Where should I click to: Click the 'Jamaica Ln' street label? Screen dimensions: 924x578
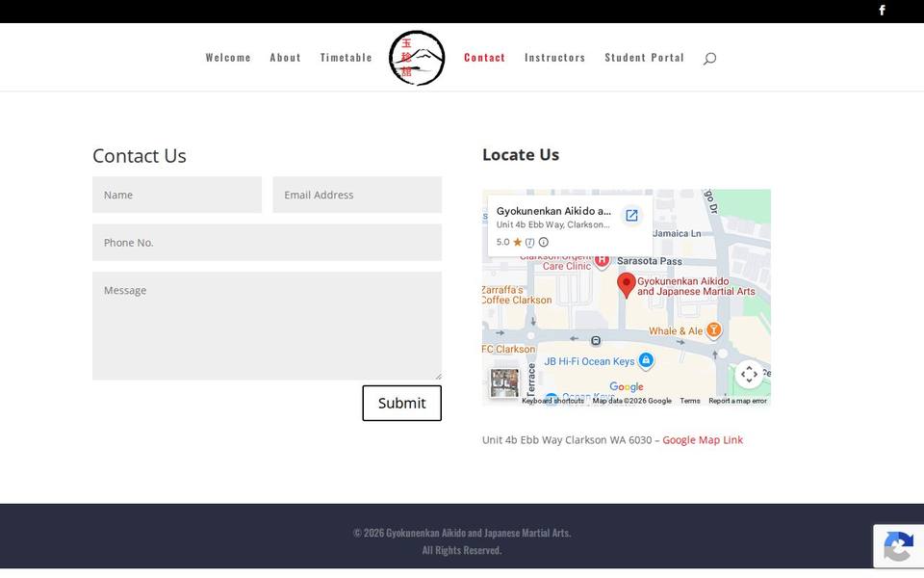677,233
